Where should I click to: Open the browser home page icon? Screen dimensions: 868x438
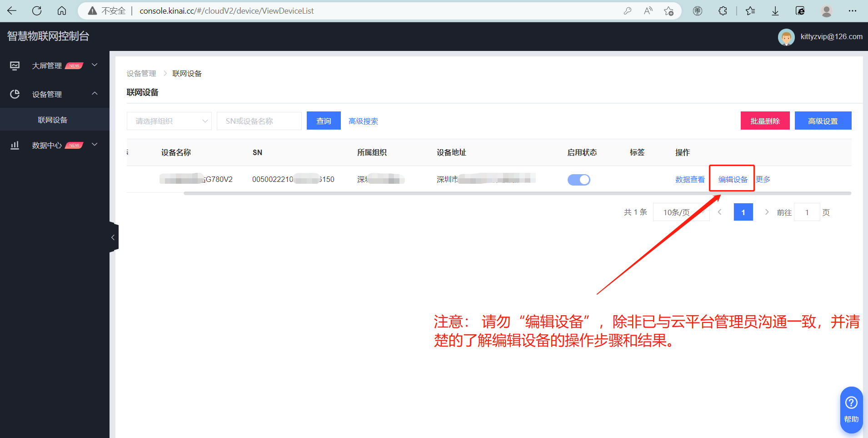coord(62,11)
